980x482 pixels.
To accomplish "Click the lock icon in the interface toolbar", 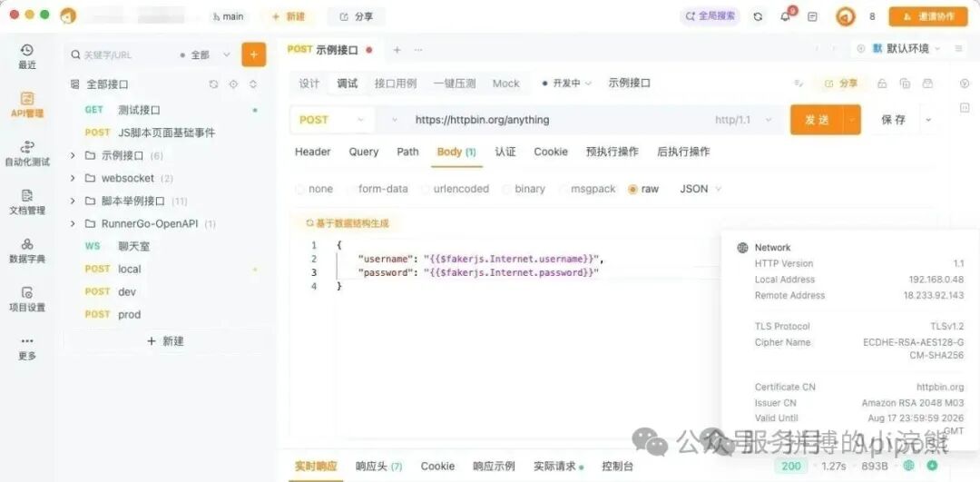I will [882, 84].
